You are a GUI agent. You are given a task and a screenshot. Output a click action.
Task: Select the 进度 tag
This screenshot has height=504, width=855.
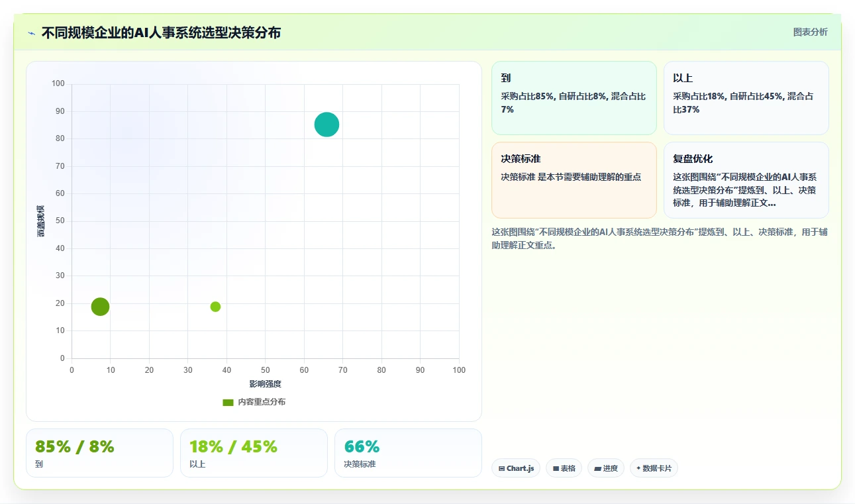606,468
